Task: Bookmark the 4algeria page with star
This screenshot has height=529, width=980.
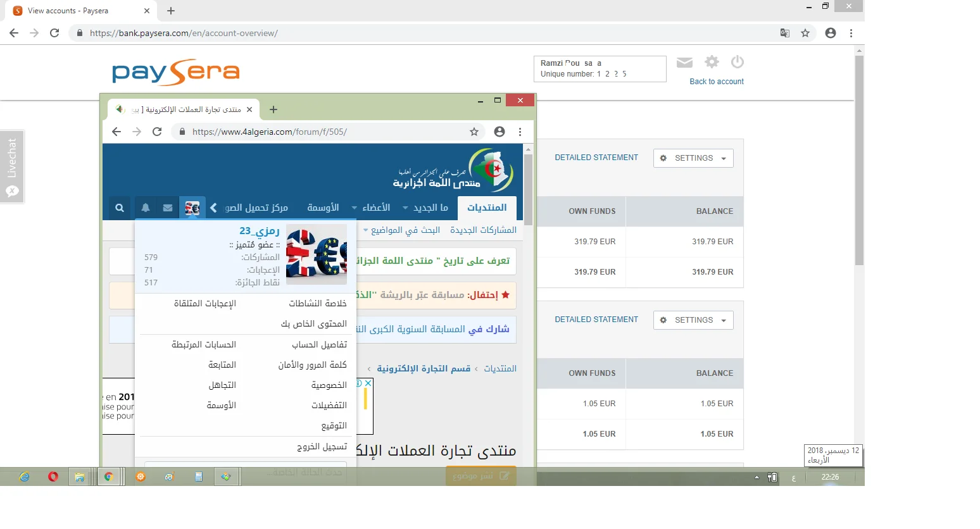Action: point(474,132)
